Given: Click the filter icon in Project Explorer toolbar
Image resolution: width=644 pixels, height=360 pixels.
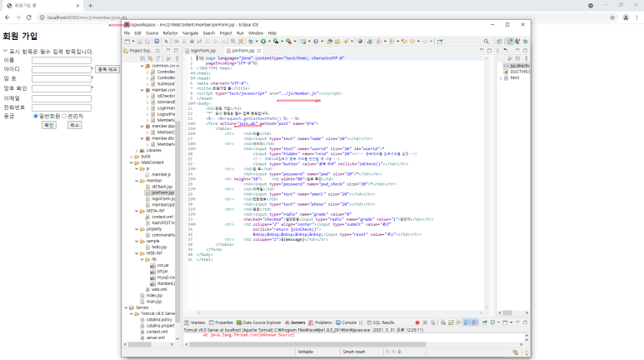Looking at the screenshot, I should point(157,58).
